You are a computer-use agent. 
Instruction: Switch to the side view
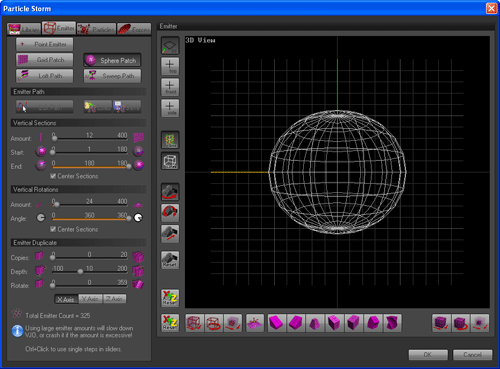(170, 108)
